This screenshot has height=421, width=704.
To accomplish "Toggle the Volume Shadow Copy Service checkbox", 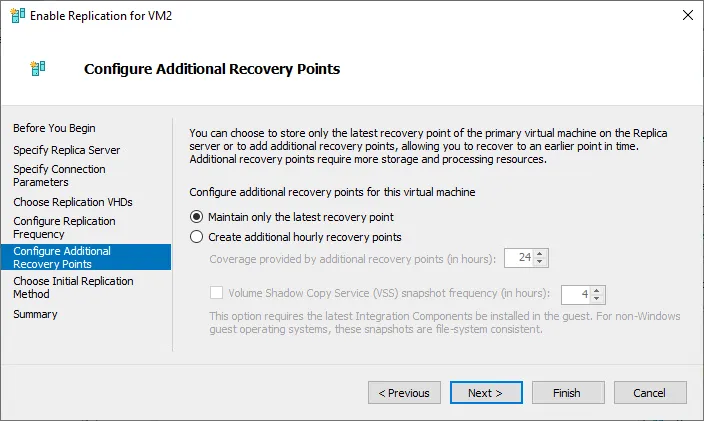I will 217,294.
